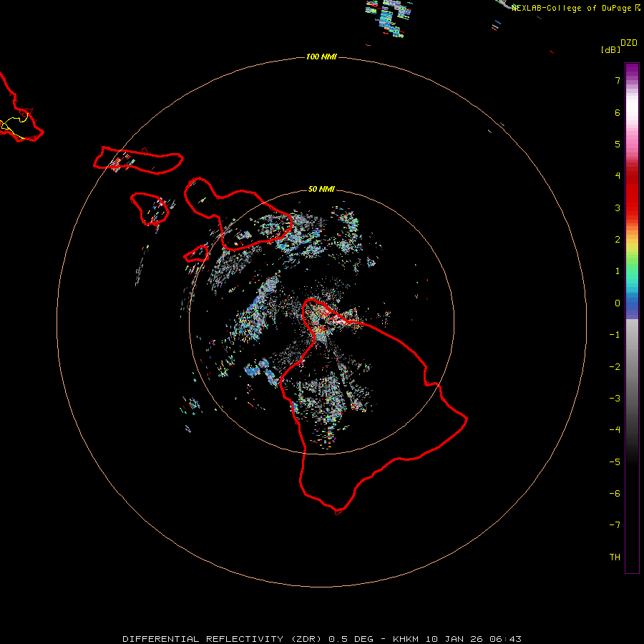Click the 50 NMI range ring label
Screen dimensions: 644x644
pos(321,189)
